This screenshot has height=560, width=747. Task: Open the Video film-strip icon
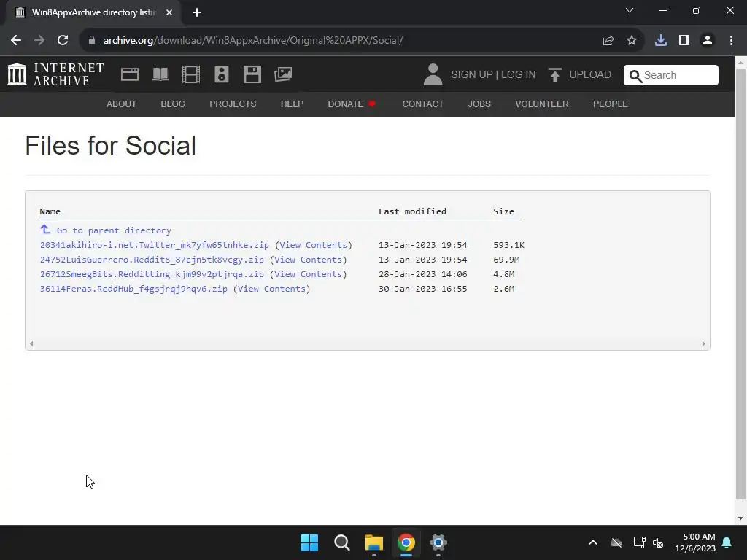[x=191, y=74]
